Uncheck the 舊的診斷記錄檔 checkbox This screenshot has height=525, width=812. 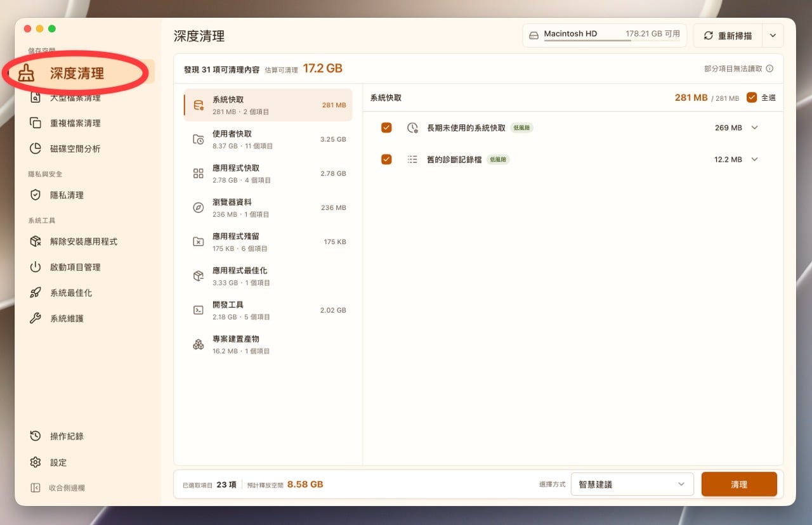coord(386,159)
